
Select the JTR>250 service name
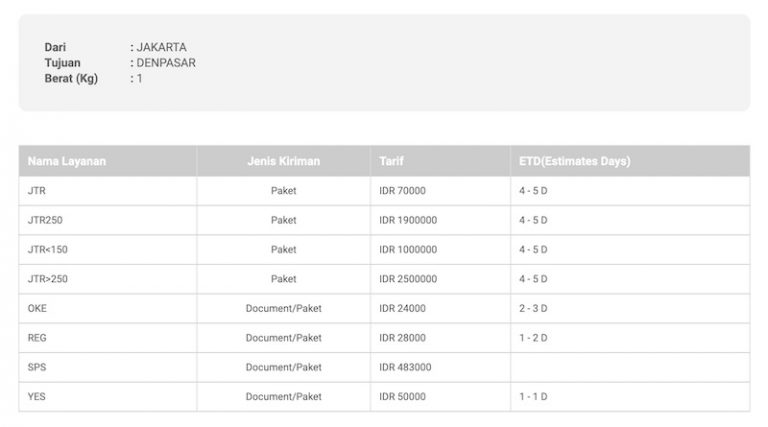[47, 279]
